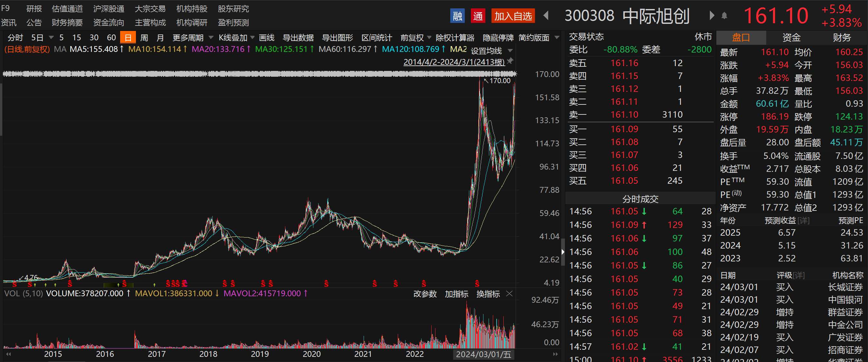
Task: Click the 加入自选 button
Action: pyautogui.click(x=513, y=16)
